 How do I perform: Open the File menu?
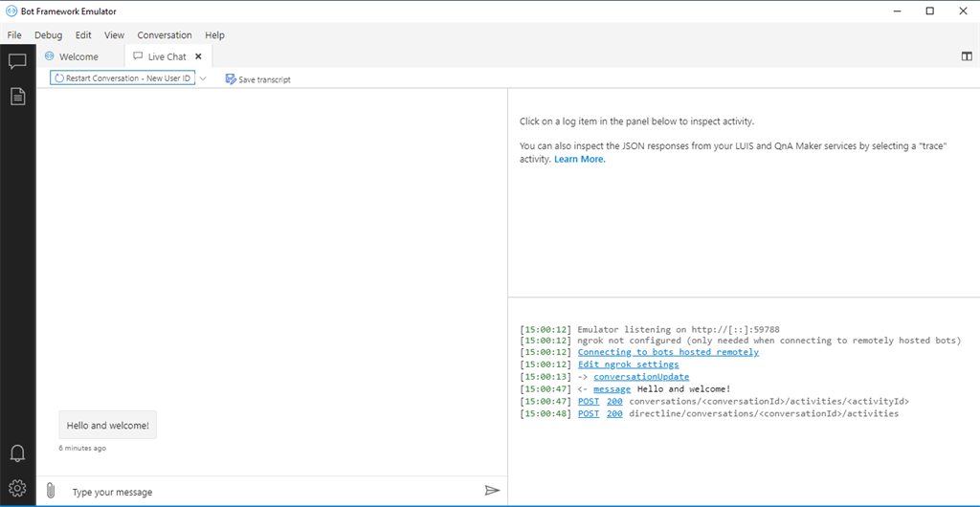click(14, 35)
